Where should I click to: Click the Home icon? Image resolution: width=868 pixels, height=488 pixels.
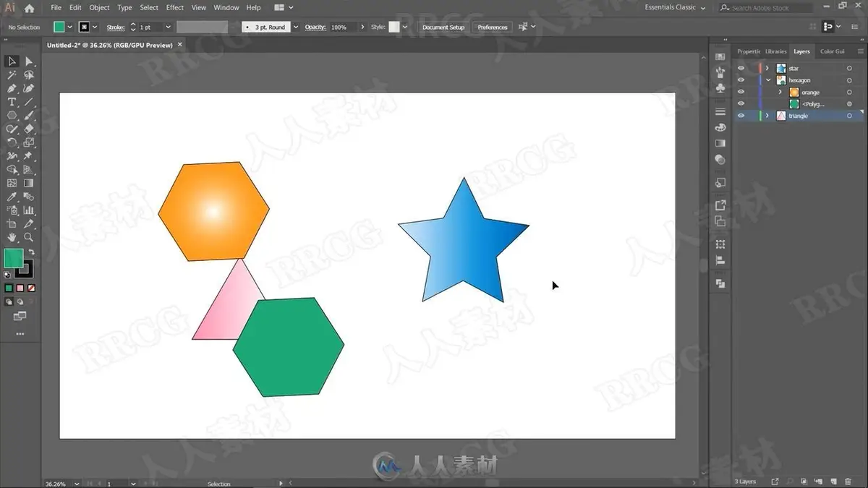pos(29,8)
